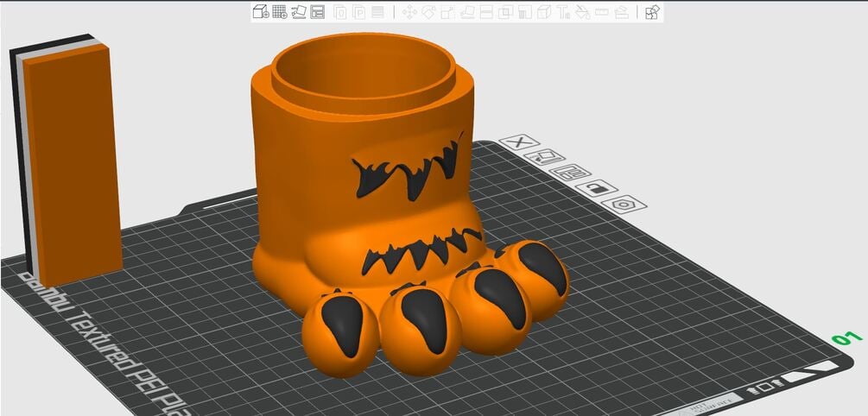The width and height of the screenshot is (868, 416).
Task: Select the Text shape tool
Action: pyautogui.click(x=563, y=11)
